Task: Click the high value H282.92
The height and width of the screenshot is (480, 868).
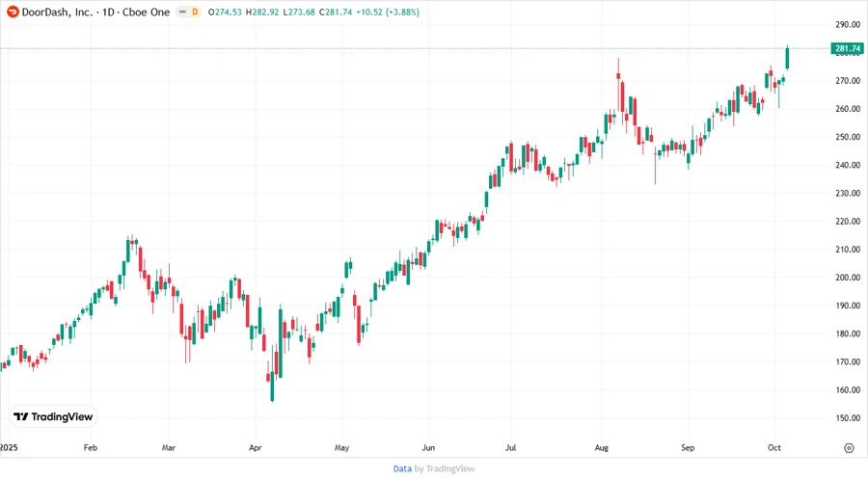Action: tap(263, 12)
